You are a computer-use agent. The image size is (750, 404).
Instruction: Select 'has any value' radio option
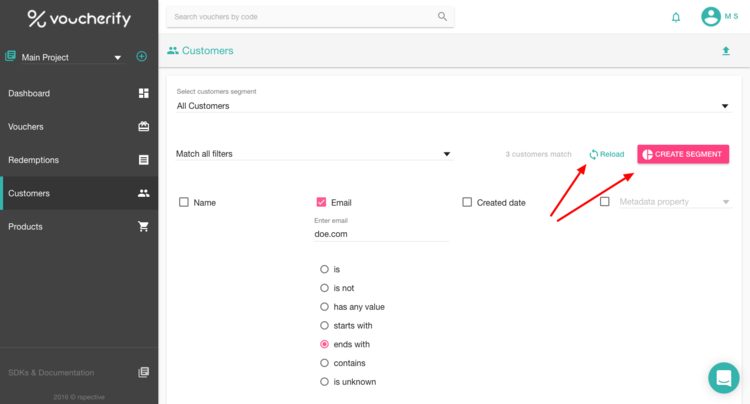(324, 306)
